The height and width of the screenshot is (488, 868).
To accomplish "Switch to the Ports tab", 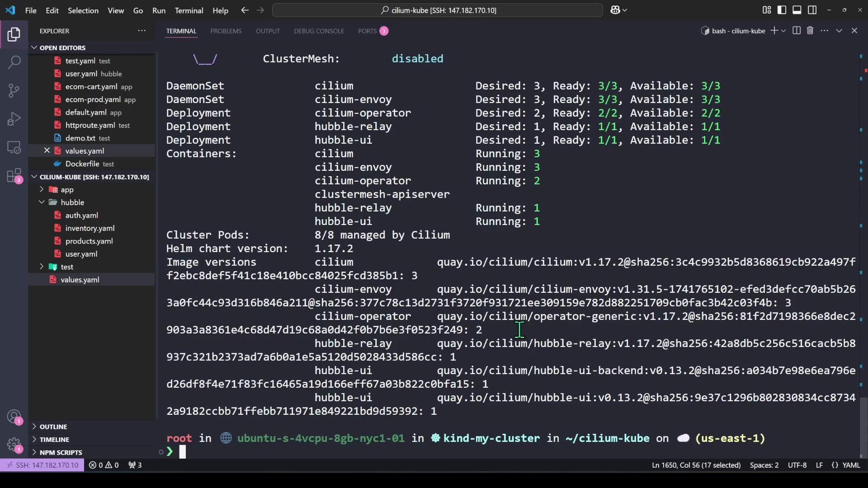I will pyautogui.click(x=373, y=31).
